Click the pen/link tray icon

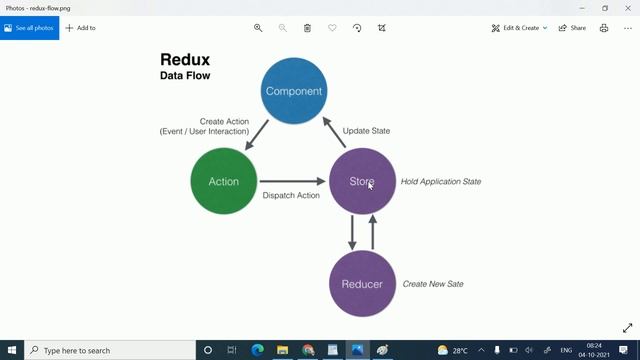[547, 350]
